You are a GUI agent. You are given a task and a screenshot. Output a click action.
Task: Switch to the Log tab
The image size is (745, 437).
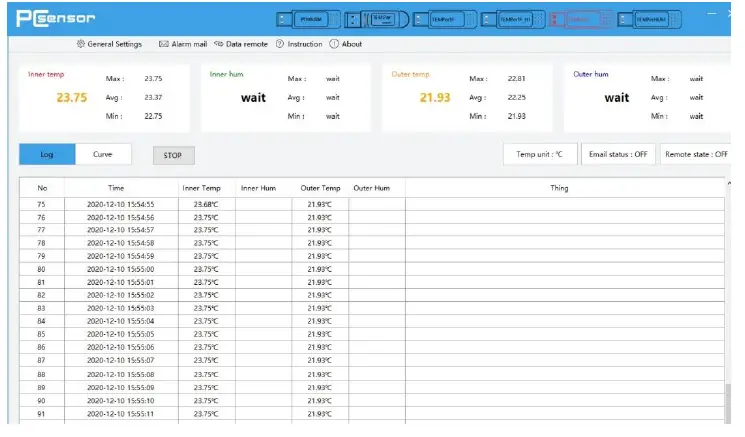tap(47, 154)
